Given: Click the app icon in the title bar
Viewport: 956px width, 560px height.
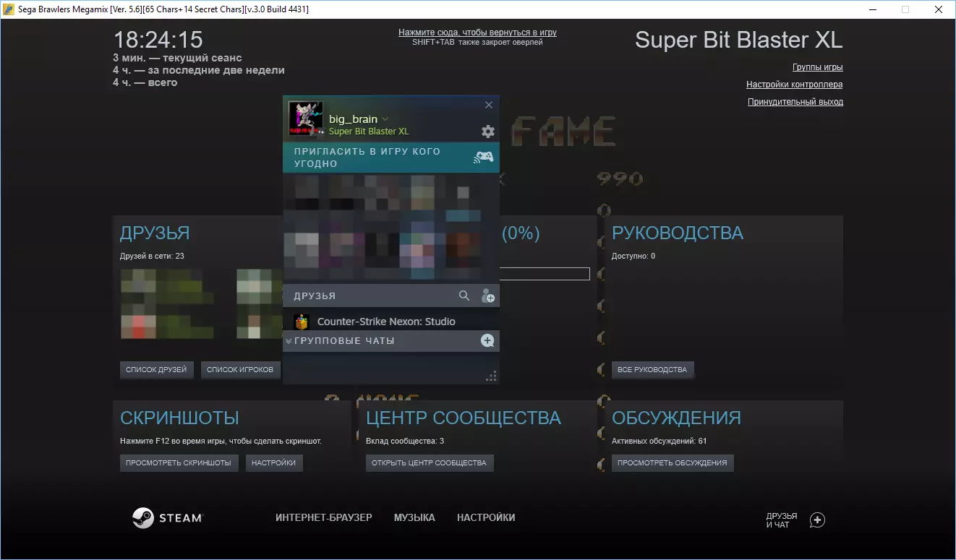Looking at the screenshot, I should 9,9.
